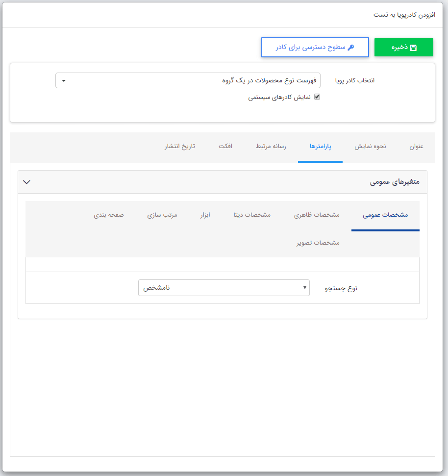
Task: Open the نوع جستجو dropdown showing نامشخص
Action: pyautogui.click(x=224, y=288)
